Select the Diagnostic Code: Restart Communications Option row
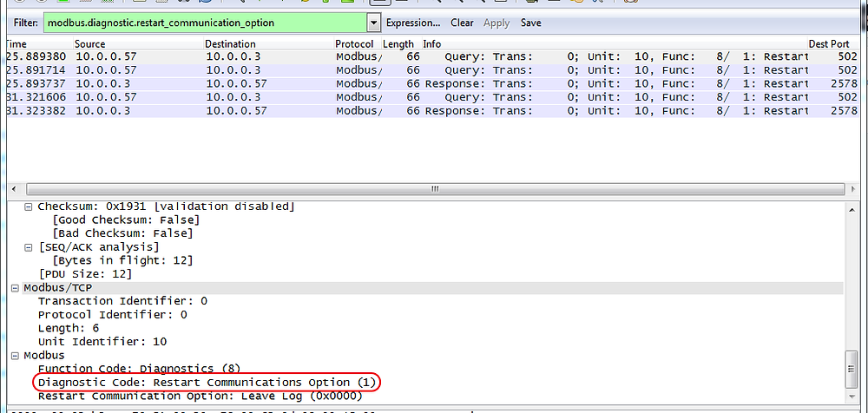This screenshot has width=868, height=413. tap(207, 383)
